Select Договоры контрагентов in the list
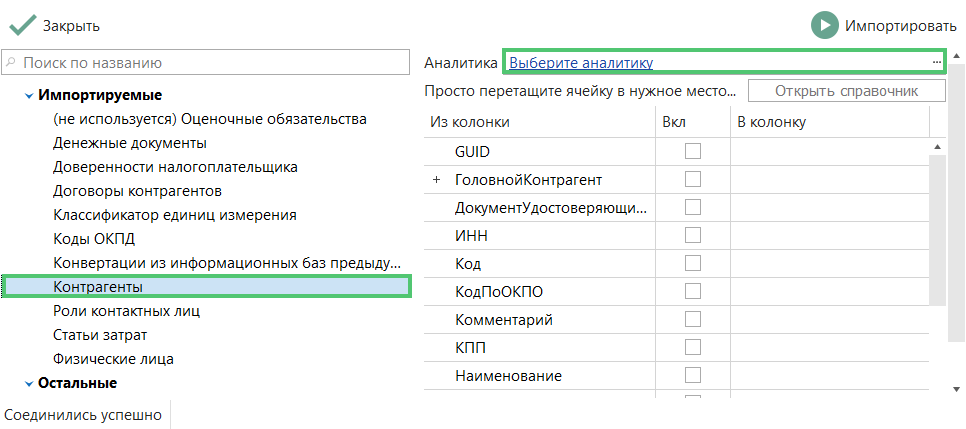966x429 pixels. (137, 191)
